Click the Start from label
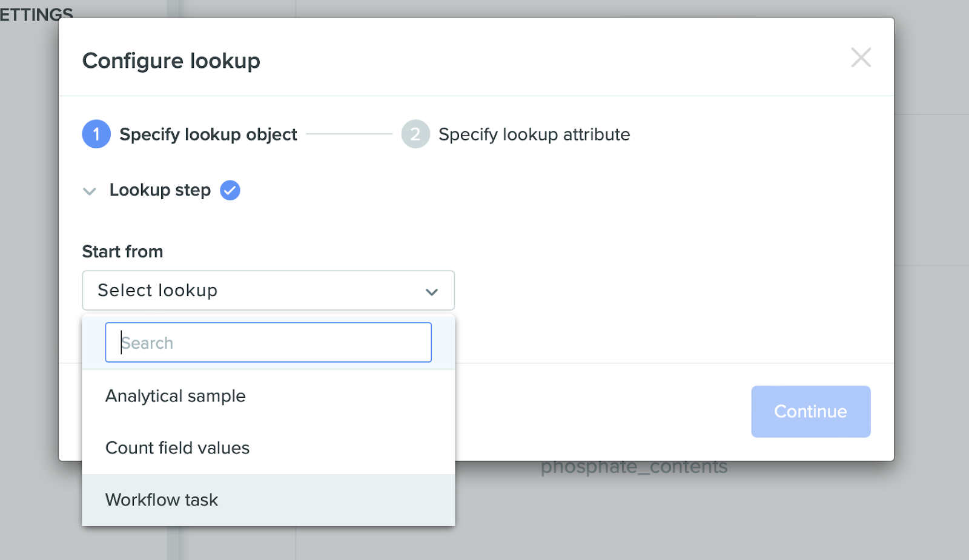The height and width of the screenshot is (560, 969). pyautogui.click(x=122, y=251)
